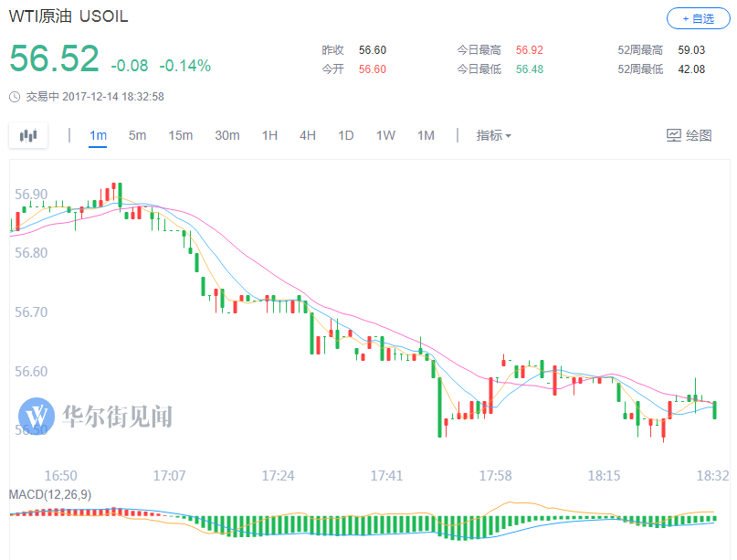The image size is (737, 560).
Task: Click the 52-week high value 59.03
Action: pyautogui.click(x=691, y=50)
